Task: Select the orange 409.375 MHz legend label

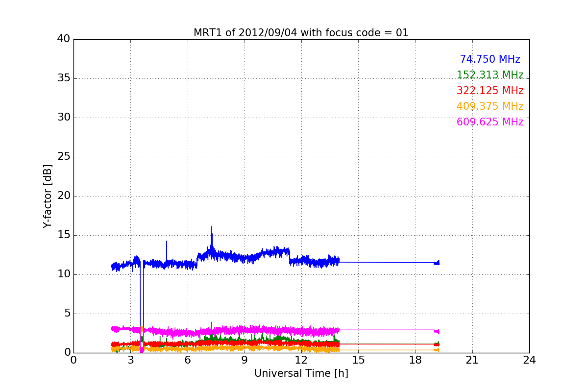Action: 490,106
